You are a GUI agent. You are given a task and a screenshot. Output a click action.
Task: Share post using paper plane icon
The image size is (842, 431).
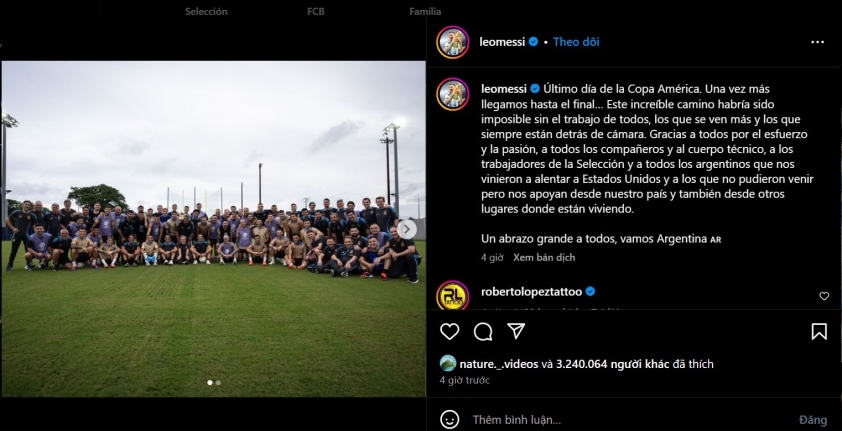pos(516,331)
